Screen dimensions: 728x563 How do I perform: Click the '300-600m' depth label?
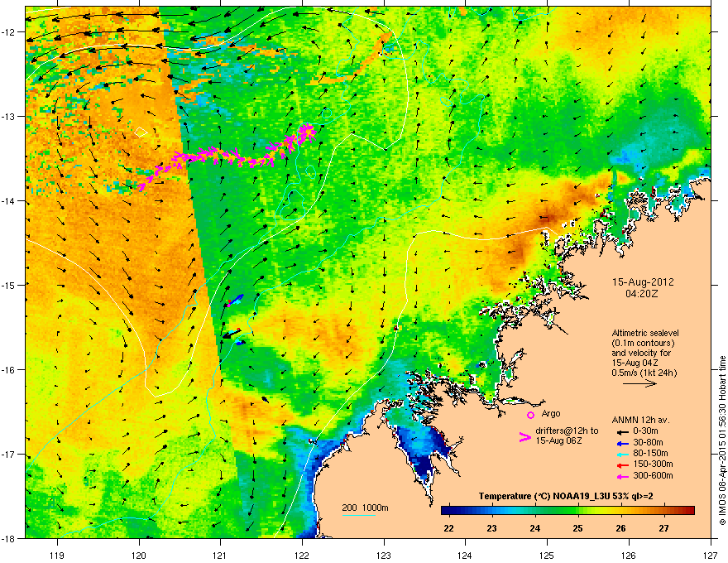[x=653, y=476]
